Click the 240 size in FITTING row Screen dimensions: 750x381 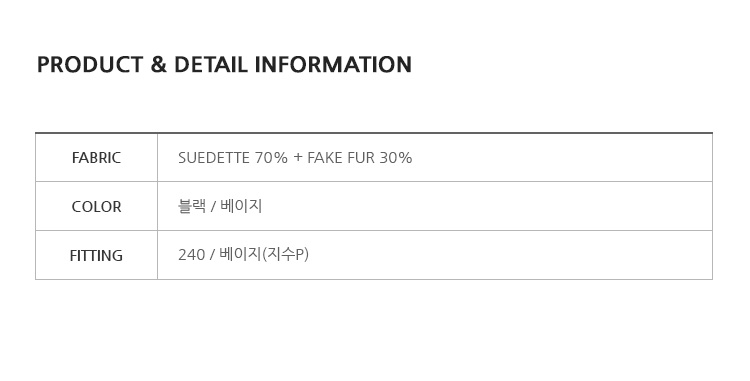click(191, 255)
